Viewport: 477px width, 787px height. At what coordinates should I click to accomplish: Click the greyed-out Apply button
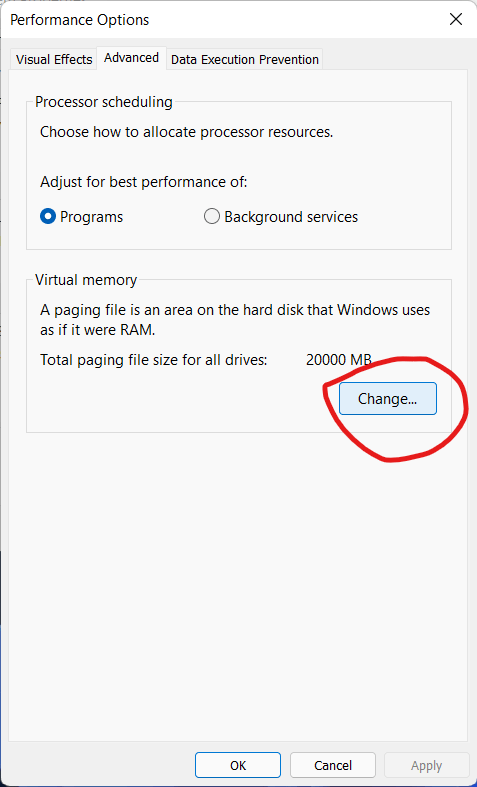426,765
